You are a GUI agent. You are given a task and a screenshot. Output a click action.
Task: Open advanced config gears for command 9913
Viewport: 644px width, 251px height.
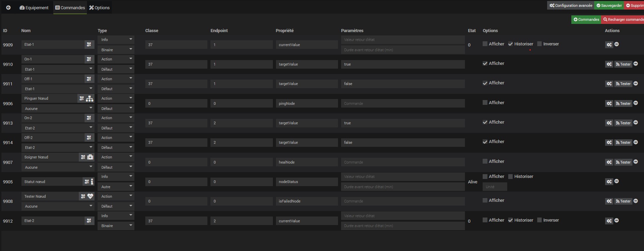[609, 123]
